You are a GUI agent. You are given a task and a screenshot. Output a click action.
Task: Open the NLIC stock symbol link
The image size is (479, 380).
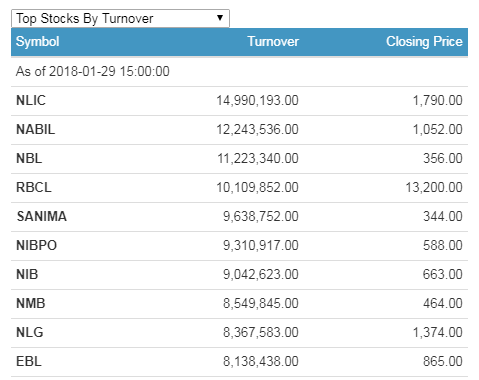click(x=31, y=100)
